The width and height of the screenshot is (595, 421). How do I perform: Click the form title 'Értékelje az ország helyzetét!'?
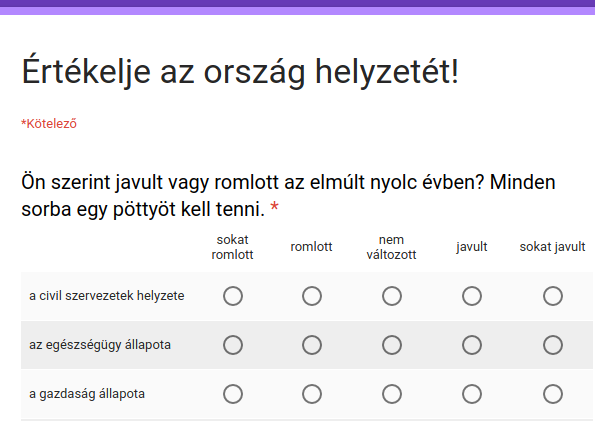coord(240,71)
